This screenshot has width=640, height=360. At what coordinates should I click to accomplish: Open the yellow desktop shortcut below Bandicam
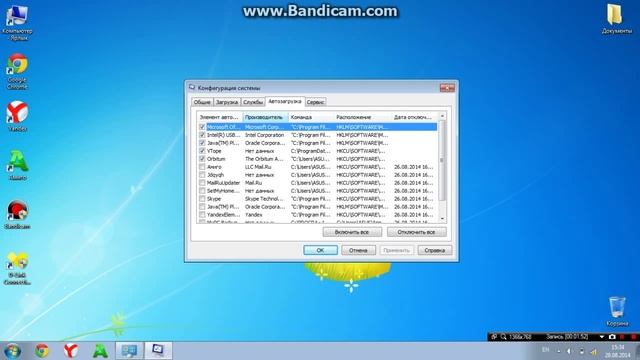[17, 268]
